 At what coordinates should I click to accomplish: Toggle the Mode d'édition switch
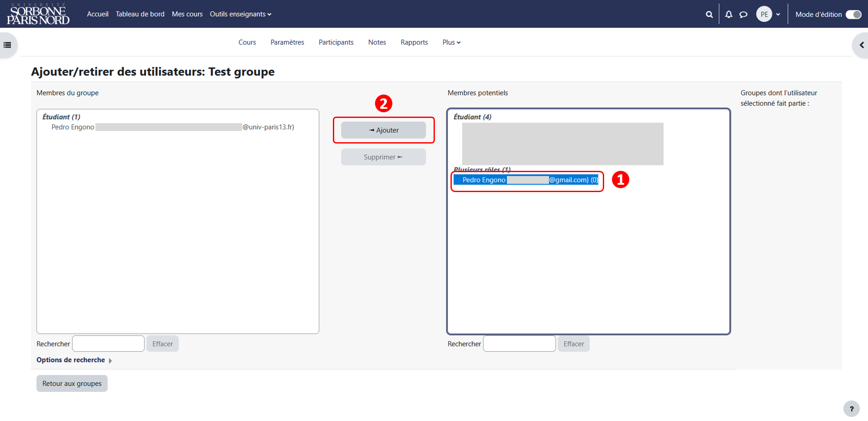(854, 14)
